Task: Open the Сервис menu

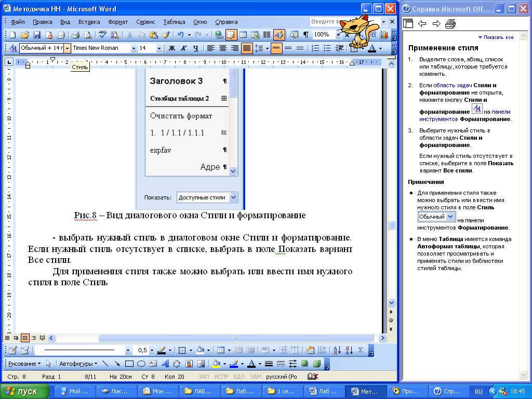Action: (x=145, y=22)
